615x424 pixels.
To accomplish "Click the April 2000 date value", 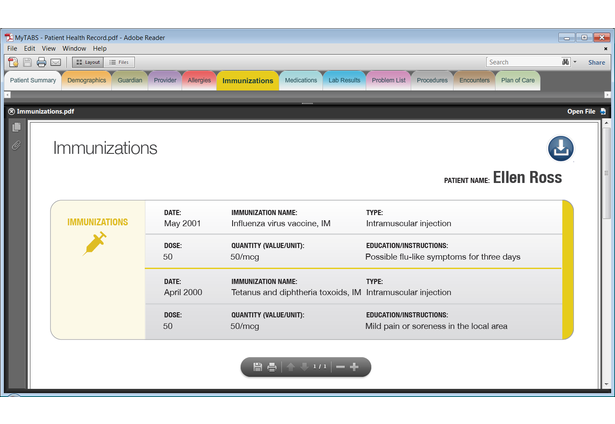I will click(x=183, y=292).
